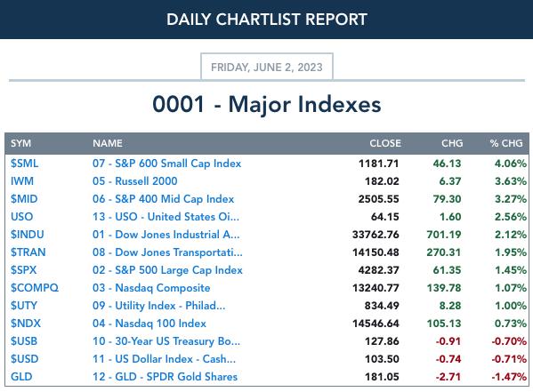
Task: Open 02 - S&P 500 Large Cap Index
Action: click(167, 270)
